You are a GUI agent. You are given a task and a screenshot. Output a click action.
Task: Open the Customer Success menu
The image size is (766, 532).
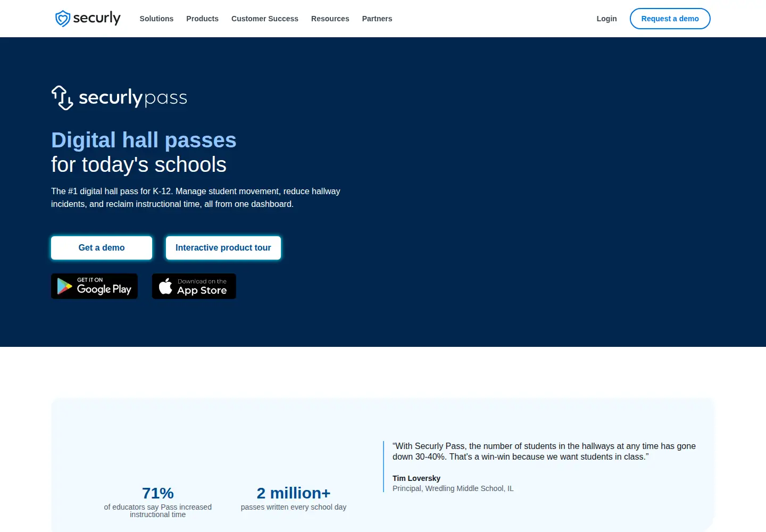(x=265, y=19)
